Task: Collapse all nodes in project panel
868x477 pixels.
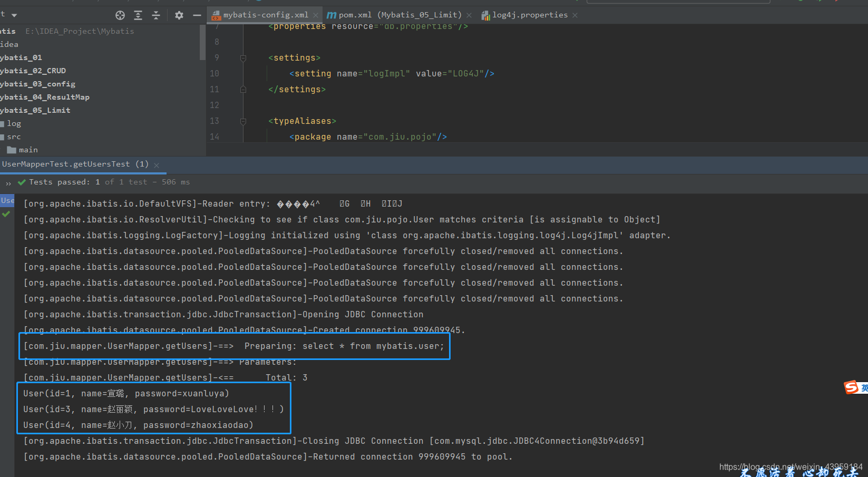Action: (156, 15)
